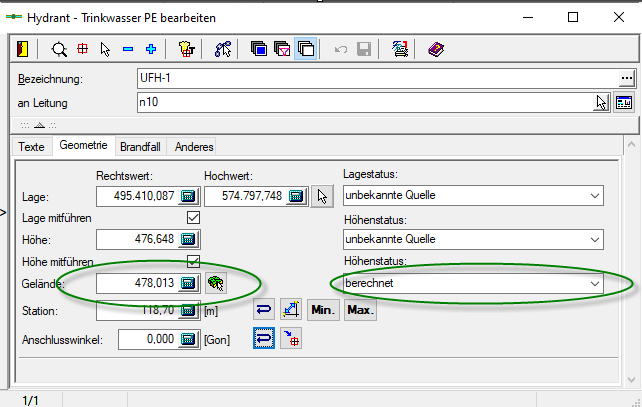Viewport: 642px width, 407px height.
Task: Click the Bezeichnung field containing UFH-1
Action: [x=375, y=78]
